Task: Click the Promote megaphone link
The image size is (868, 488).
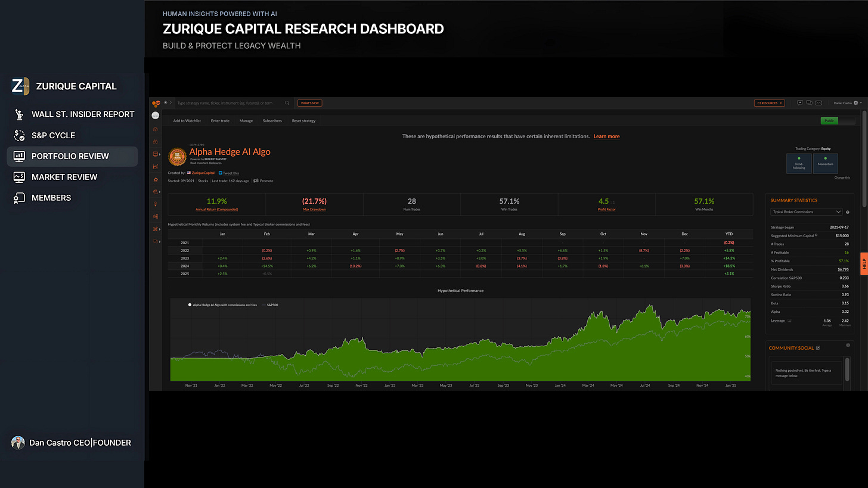Action: point(263,181)
